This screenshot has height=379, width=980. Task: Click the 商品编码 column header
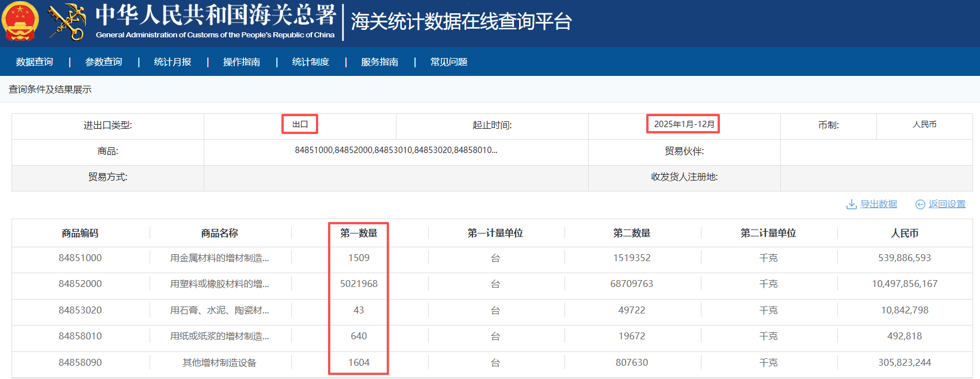[80, 233]
